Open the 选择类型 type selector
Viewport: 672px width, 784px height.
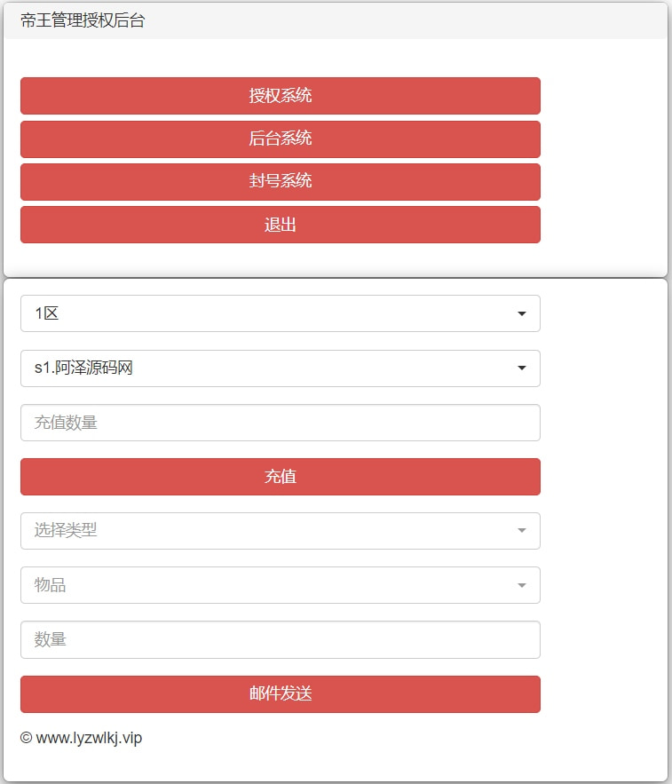coord(280,531)
